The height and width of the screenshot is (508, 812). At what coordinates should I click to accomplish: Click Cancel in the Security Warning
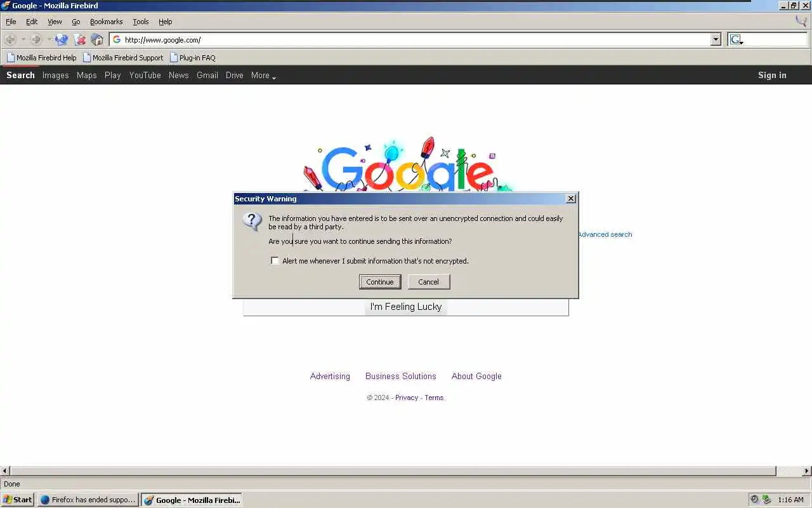428,282
